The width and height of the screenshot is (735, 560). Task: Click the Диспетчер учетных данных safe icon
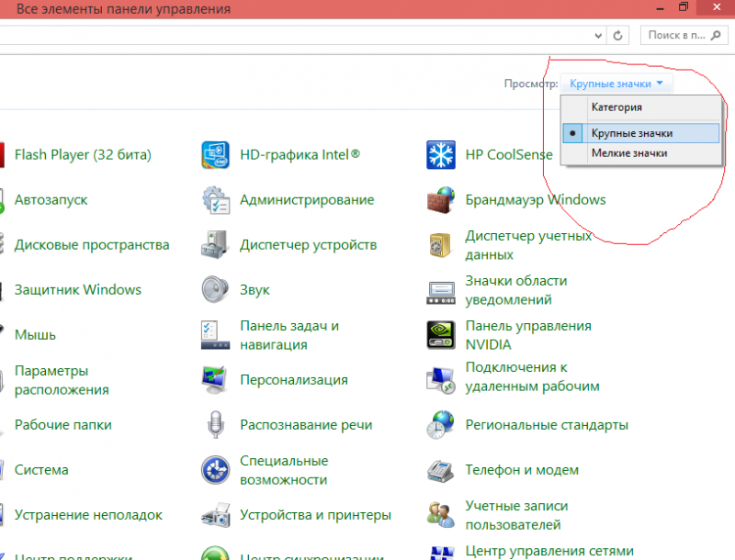[x=440, y=245]
